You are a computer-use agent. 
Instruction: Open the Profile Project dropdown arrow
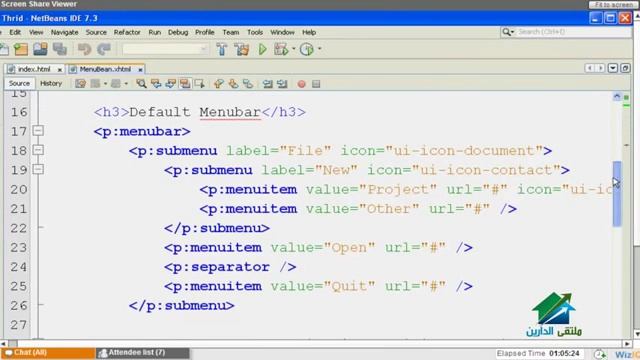[319, 49]
